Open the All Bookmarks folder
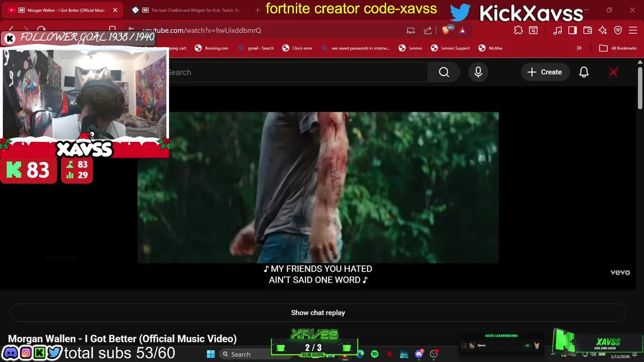This screenshot has height=362, width=644. tap(618, 48)
